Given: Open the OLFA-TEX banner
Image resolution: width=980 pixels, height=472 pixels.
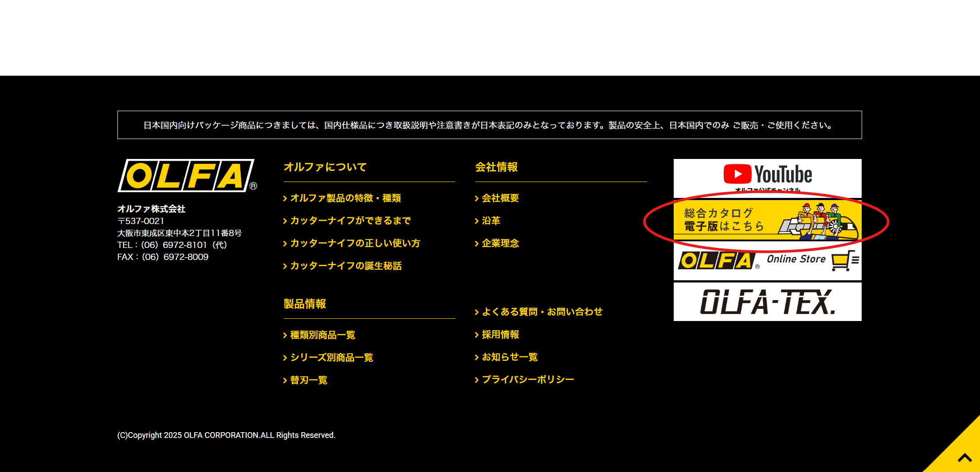Looking at the screenshot, I should tap(767, 302).
